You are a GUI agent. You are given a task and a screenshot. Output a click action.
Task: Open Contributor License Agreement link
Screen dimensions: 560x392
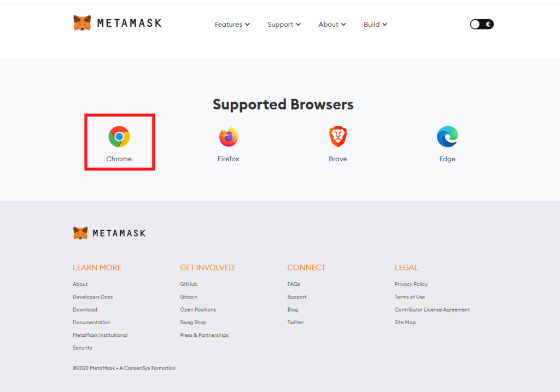point(432,309)
